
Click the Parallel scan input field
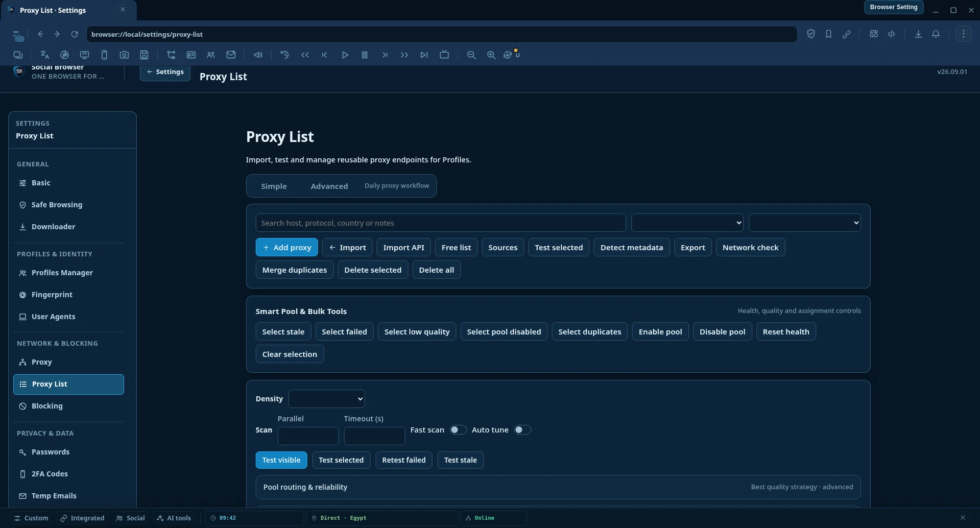[308, 436]
